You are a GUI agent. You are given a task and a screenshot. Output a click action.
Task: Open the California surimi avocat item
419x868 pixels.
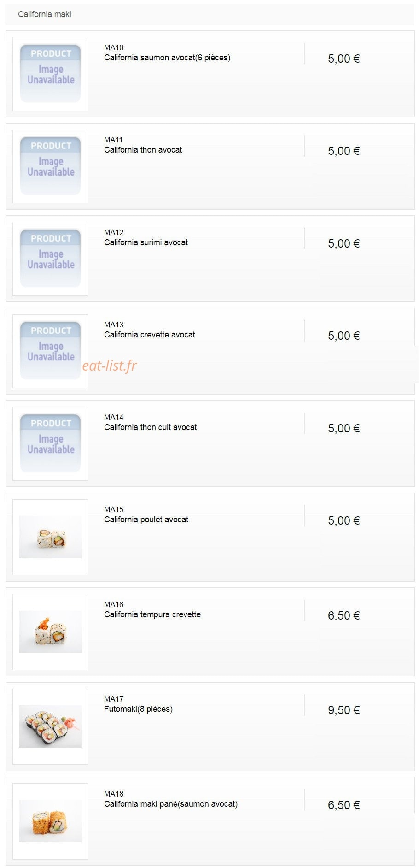click(146, 242)
